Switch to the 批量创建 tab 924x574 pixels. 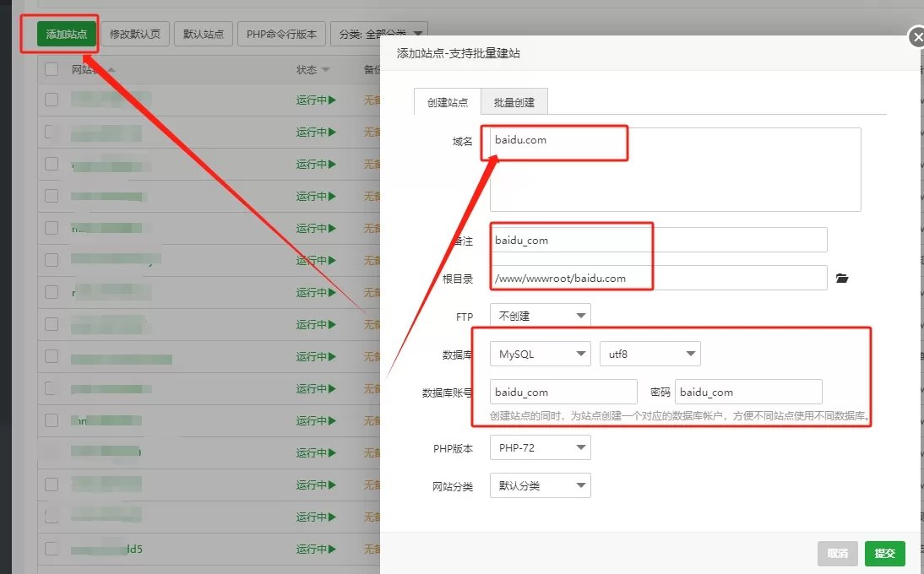point(514,102)
